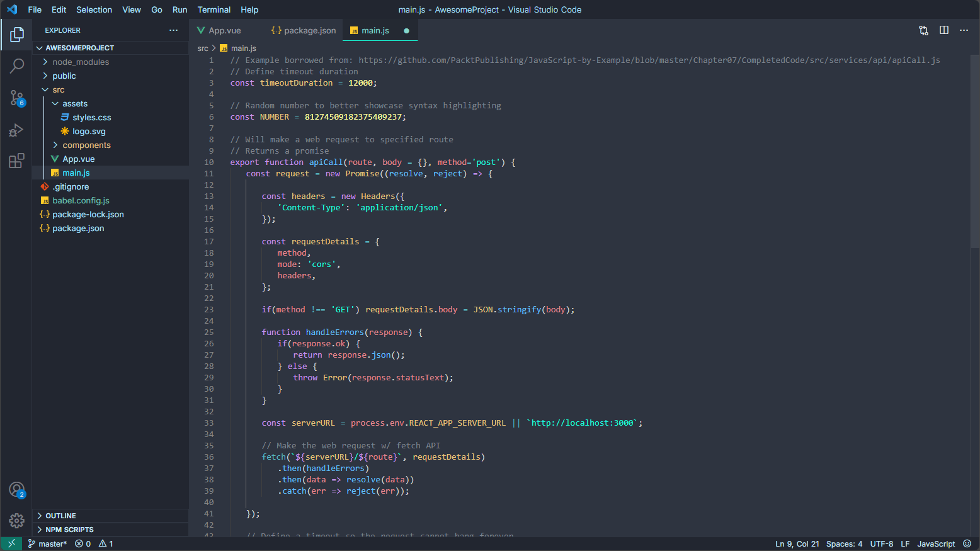The width and height of the screenshot is (980, 551).
Task: Click the remote window indicator in status bar
Action: 11,543
